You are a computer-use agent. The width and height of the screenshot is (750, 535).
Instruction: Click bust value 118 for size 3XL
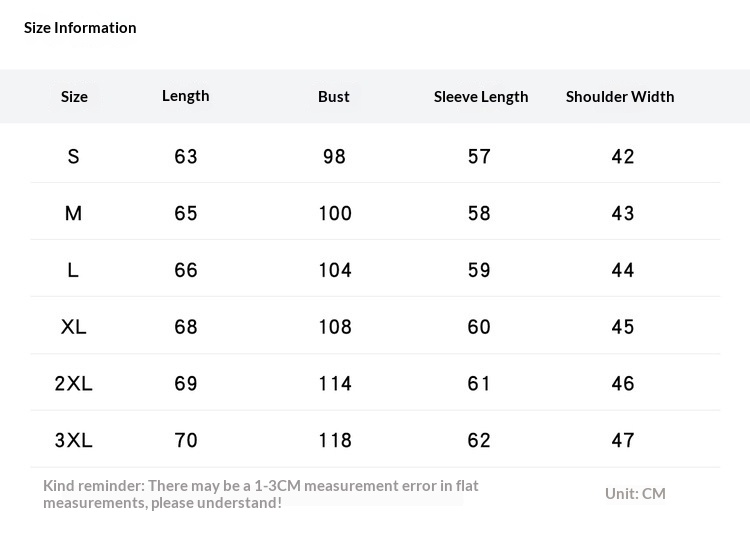tap(335, 440)
